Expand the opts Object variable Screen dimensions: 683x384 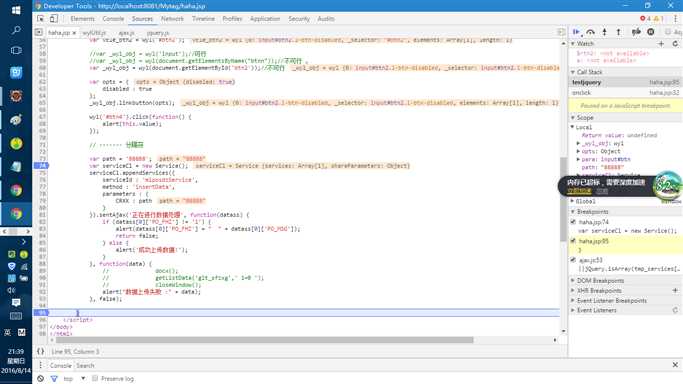coord(578,151)
